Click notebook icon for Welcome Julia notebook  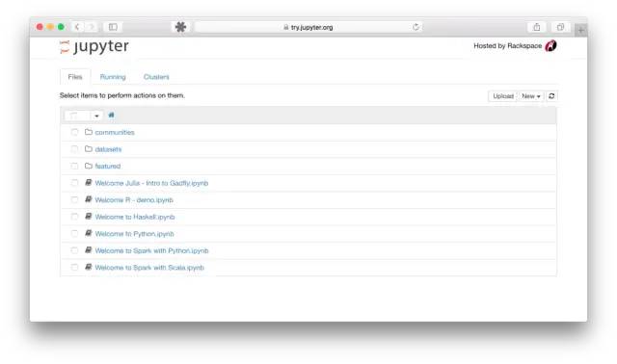[89, 183]
